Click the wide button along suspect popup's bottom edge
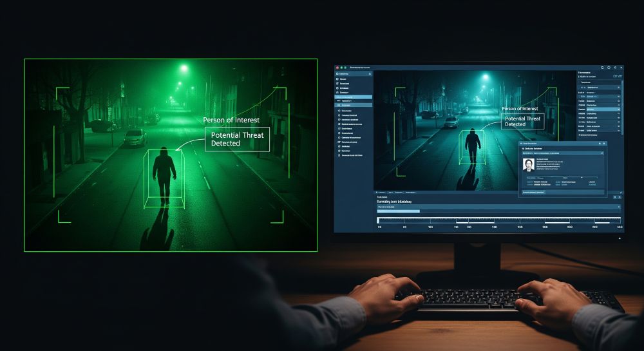 point(563,192)
